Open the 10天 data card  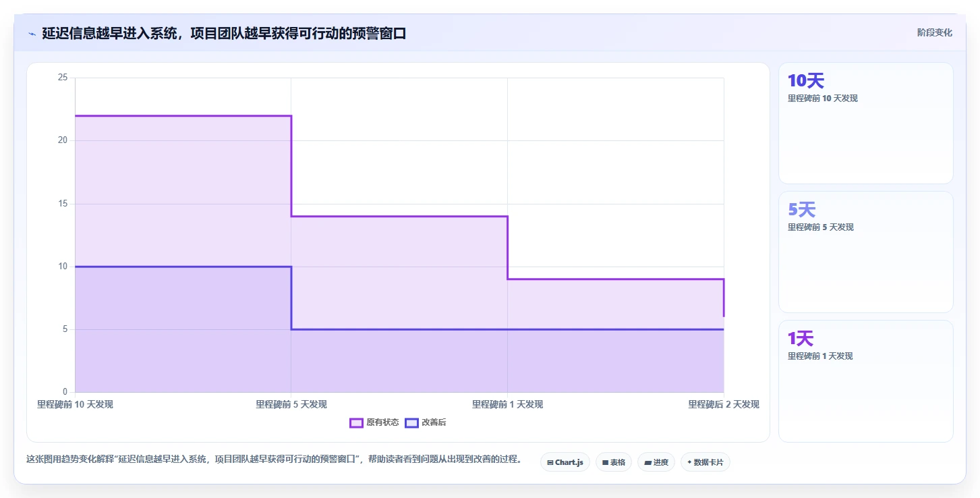click(865, 123)
